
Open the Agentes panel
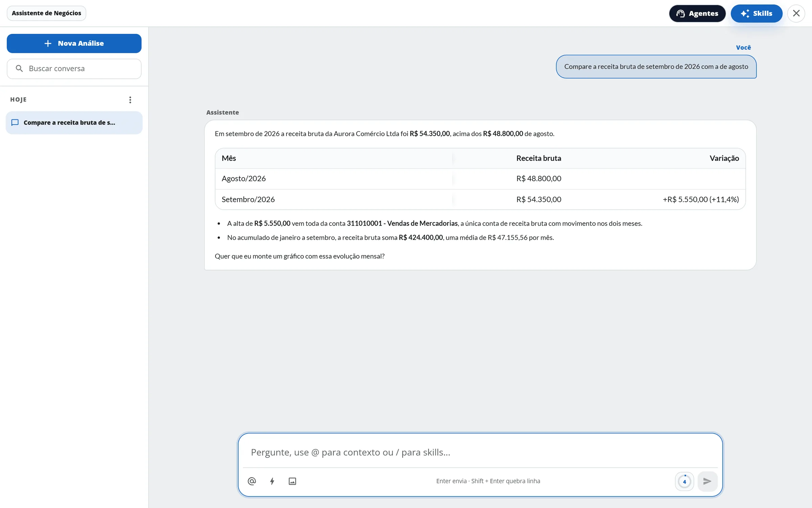click(x=697, y=14)
